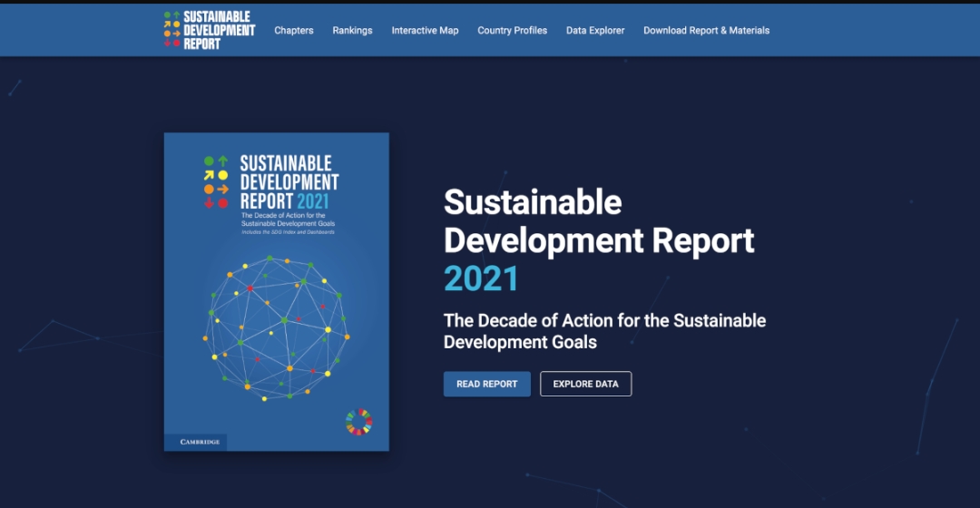980x508 pixels.
Task: Open the Interactive Map
Action: (x=425, y=30)
